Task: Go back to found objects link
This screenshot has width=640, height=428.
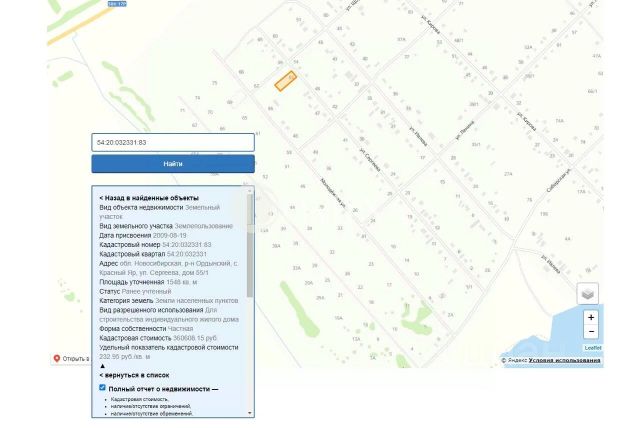Action: pyautogui.click(x=149, y=198)
